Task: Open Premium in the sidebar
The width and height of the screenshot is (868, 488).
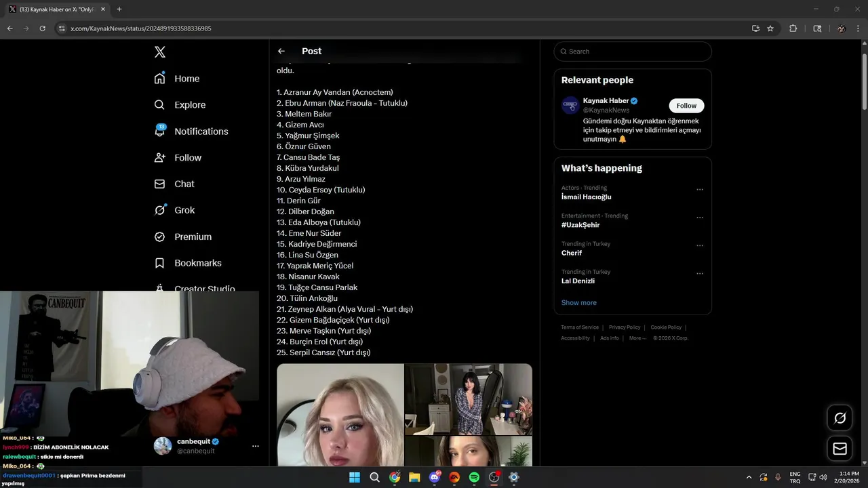Action: point(183,237)
